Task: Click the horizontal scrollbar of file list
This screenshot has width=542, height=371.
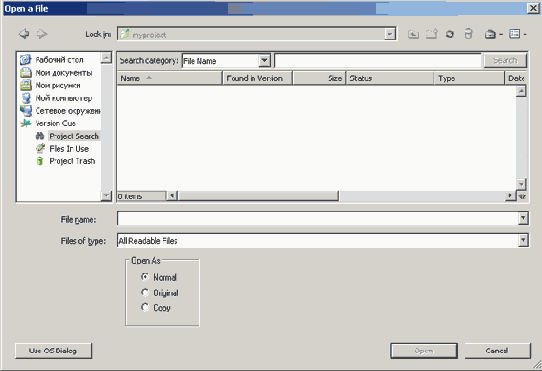Action: 340,196
